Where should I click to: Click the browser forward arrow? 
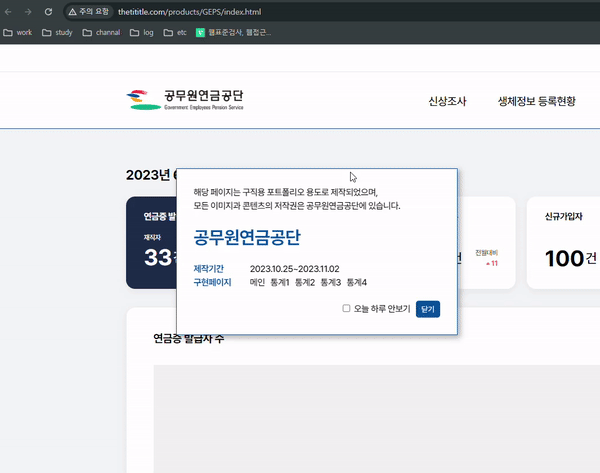click(x=28, y=12)
